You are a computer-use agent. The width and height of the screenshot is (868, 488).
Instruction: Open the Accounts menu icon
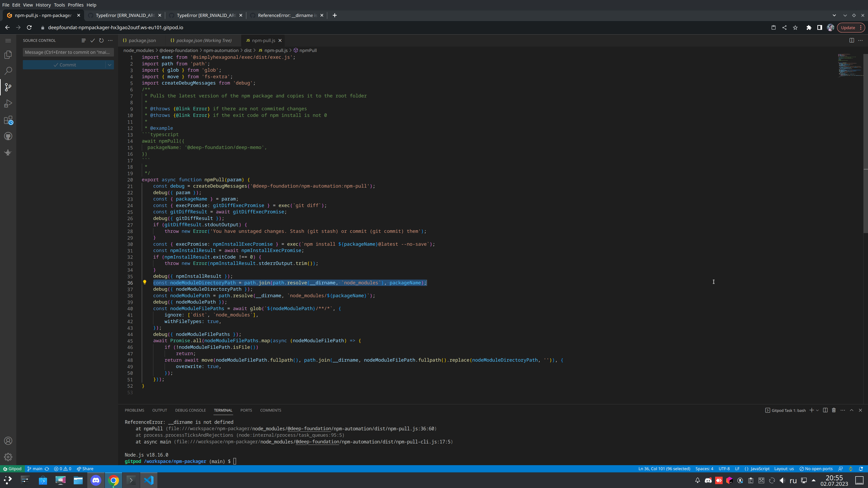point(8,441)
